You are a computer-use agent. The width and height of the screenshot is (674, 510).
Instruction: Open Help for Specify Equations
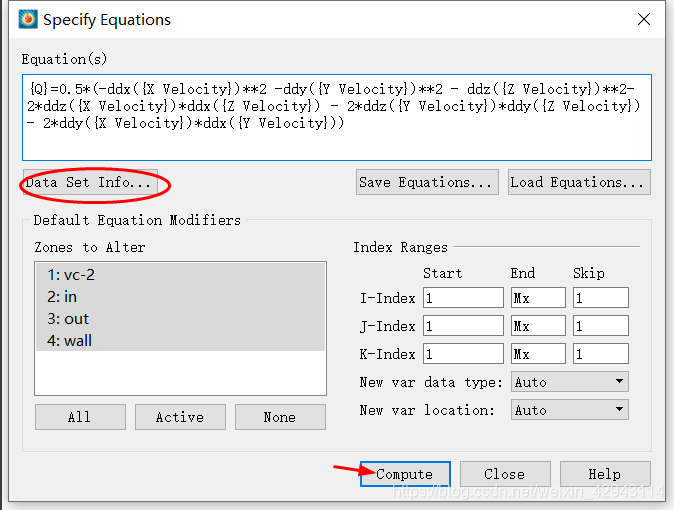point(605,474)
